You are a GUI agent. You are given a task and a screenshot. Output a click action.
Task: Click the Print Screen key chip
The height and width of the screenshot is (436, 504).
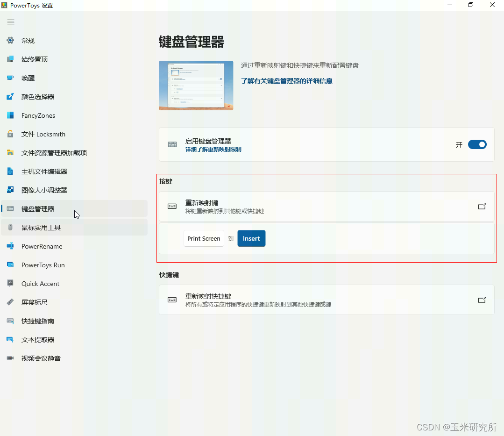(x=204, y=238)
